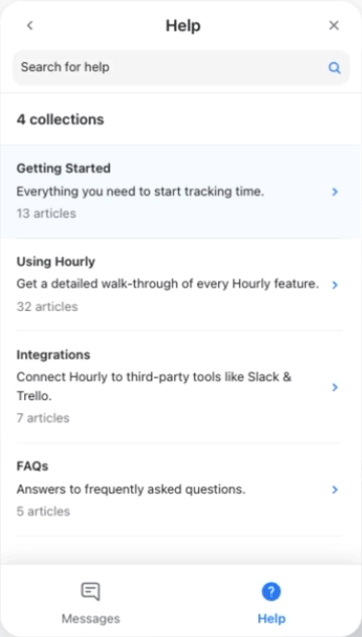Viewport: 362px width, 637px height.
Task: Click the '4 collections' heading
Action: (x=60, y=119)
